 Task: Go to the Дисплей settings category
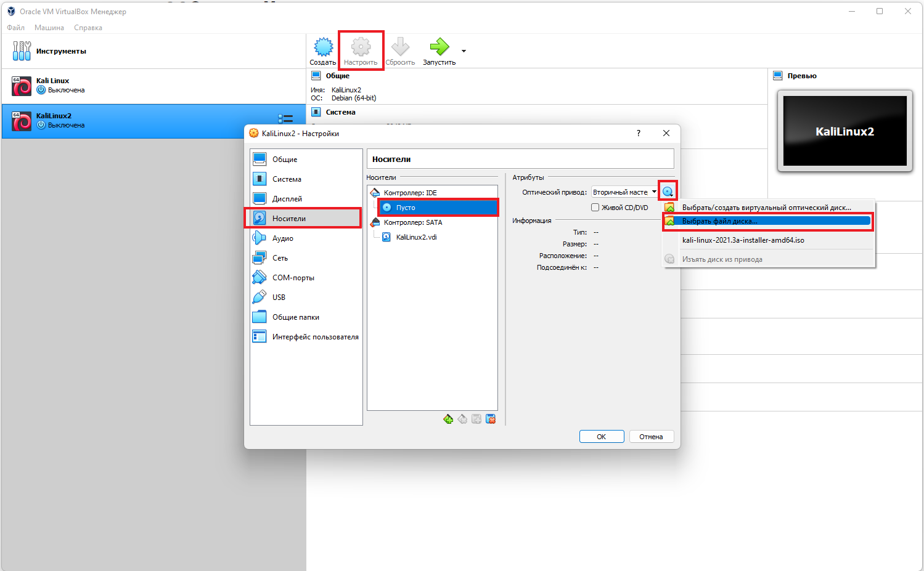coord(306,199)
